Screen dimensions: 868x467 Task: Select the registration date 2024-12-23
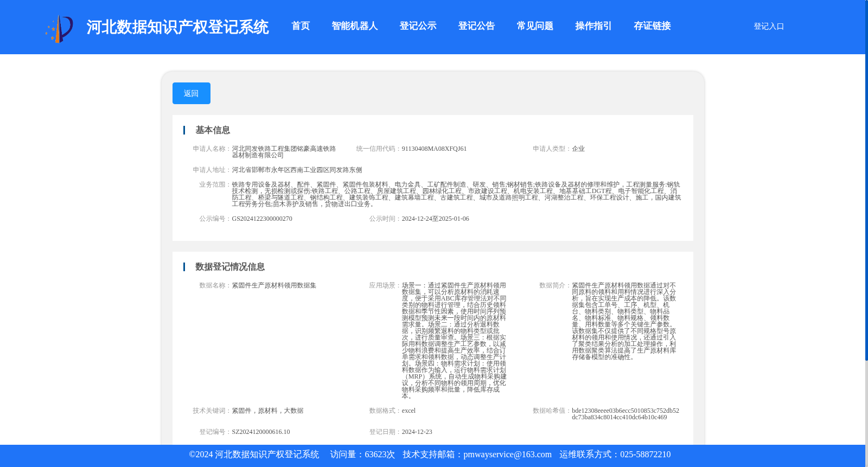[417, 432]
